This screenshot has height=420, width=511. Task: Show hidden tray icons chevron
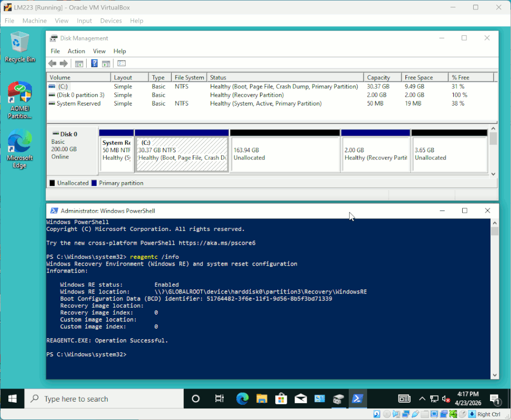[x=422, y=399]
